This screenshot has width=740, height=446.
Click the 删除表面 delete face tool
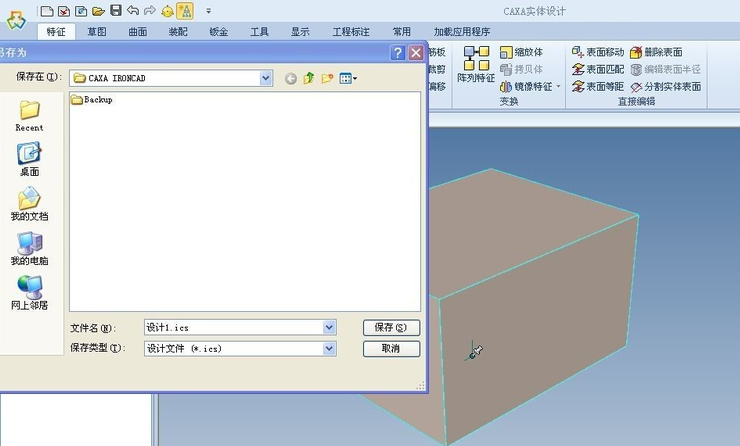coord(656,52)
